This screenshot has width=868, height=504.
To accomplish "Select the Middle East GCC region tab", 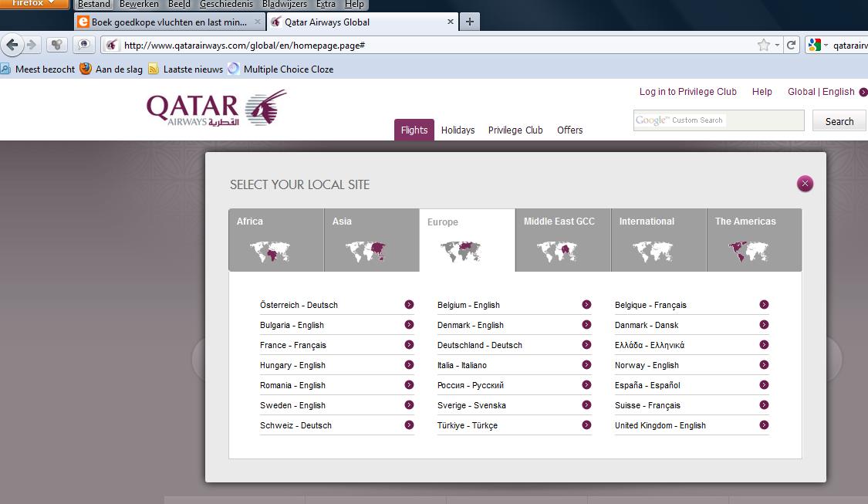I will click(x=563, y=240).
